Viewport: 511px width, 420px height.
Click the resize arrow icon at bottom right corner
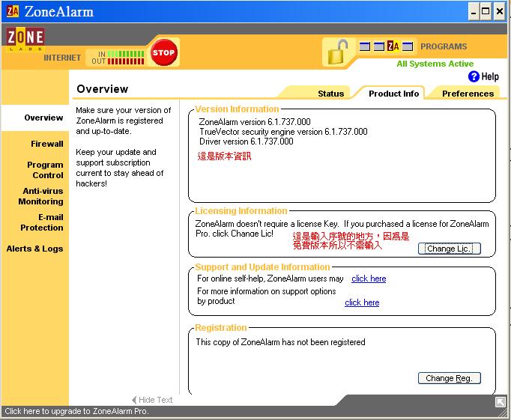[x=501, y=402]
